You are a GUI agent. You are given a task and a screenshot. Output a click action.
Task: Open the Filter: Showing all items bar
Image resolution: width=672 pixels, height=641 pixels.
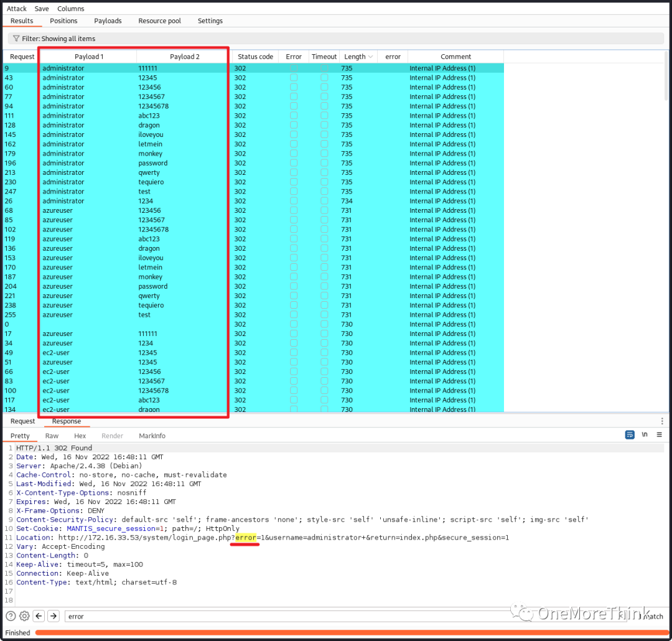coord(335,39)
